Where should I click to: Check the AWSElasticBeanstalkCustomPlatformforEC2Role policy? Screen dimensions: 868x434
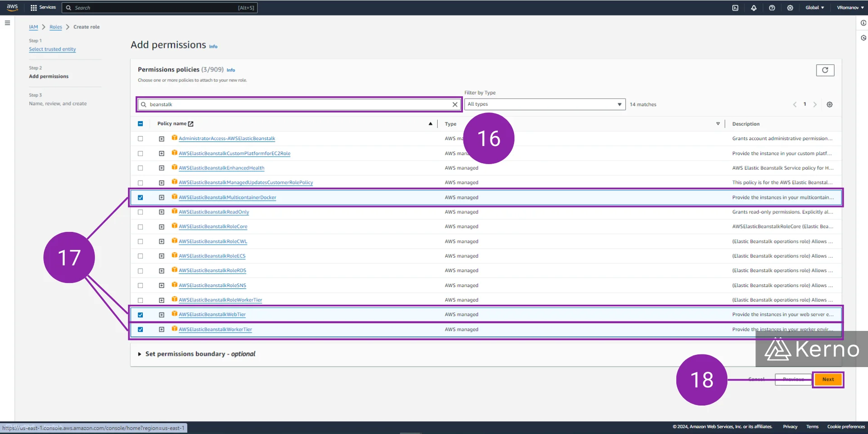tap(140, 154)
